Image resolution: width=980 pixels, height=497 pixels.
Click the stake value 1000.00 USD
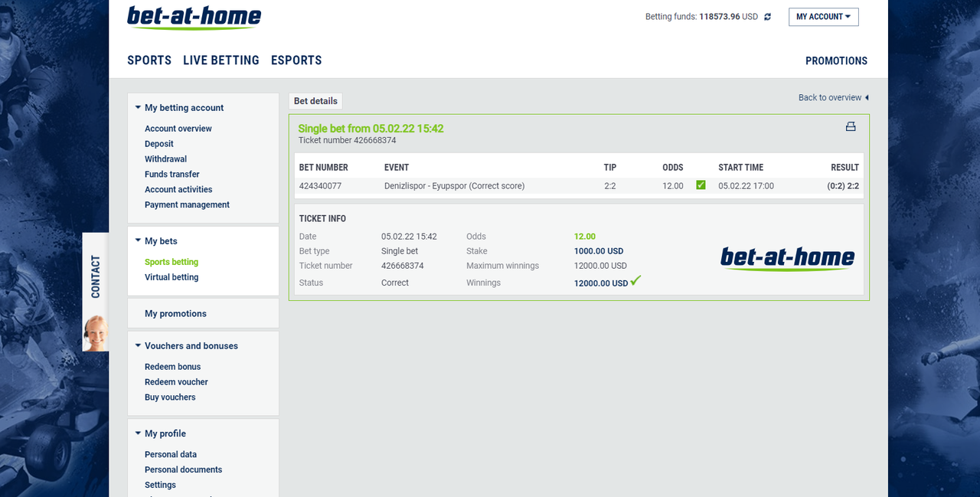pos(599,251)
